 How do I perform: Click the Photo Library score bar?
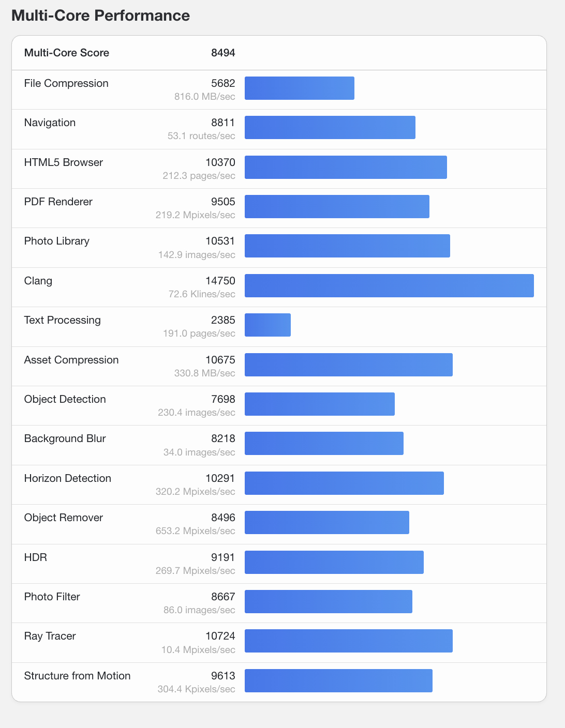(347, 246)
